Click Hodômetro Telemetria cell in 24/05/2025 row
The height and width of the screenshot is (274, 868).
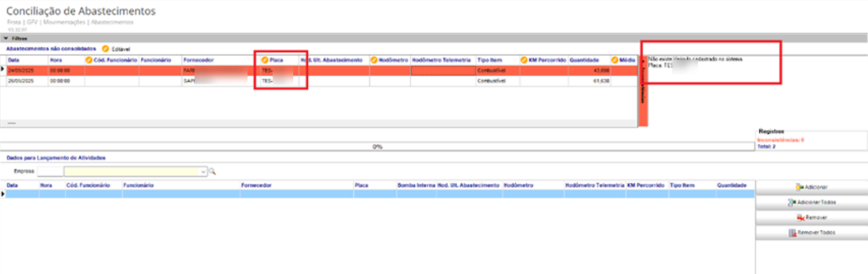pos(443,71)
